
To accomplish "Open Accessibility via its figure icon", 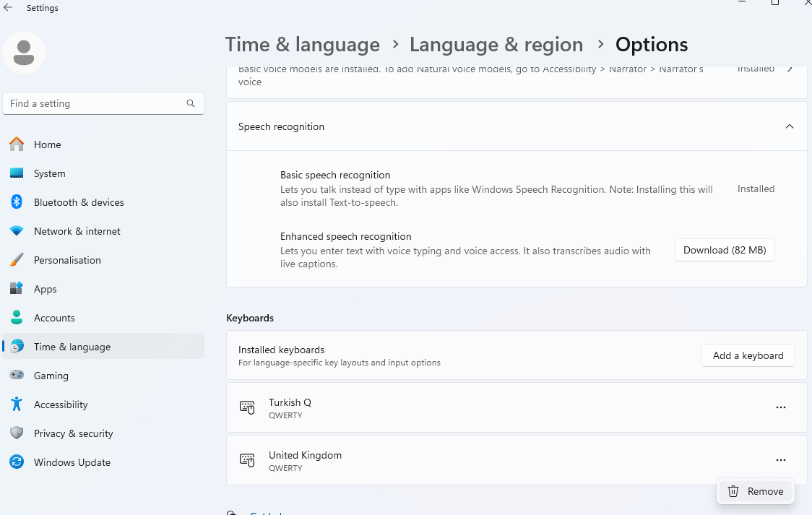I will tap(17, 404).
